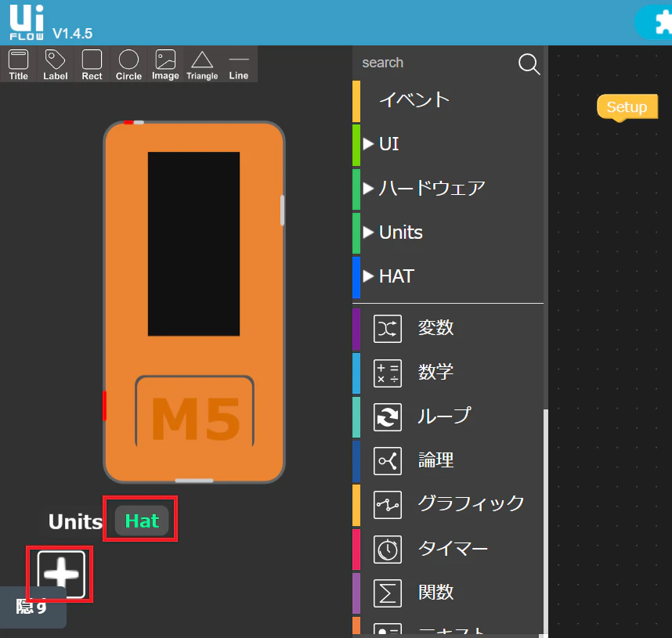Viewport: 672px width, 638px height.
Task: Select the Rect shape tool
Action: pos(92,65)
